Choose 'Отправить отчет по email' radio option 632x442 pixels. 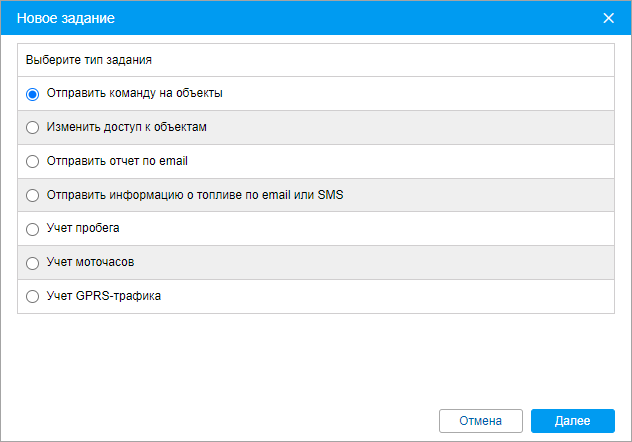32,162
